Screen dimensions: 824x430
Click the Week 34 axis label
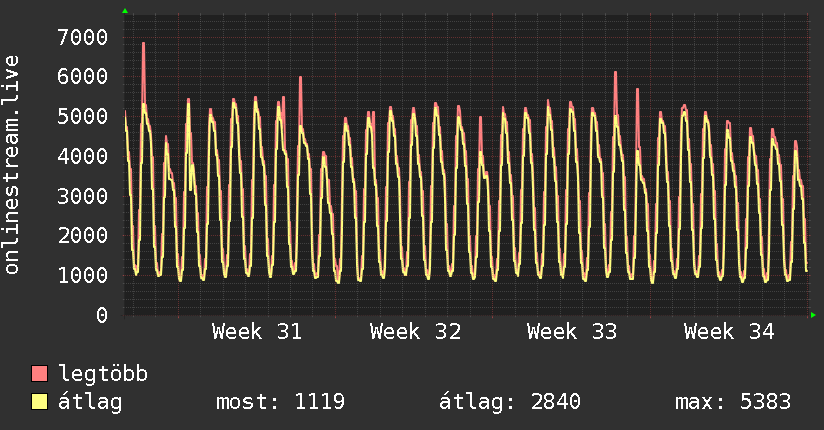[x=729, y=332]
